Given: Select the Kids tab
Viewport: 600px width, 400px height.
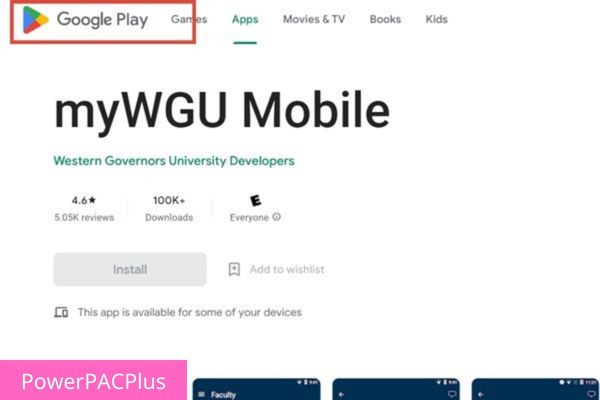Looking at the screenshot, I should pyautogui.click(x=437, y=19).
